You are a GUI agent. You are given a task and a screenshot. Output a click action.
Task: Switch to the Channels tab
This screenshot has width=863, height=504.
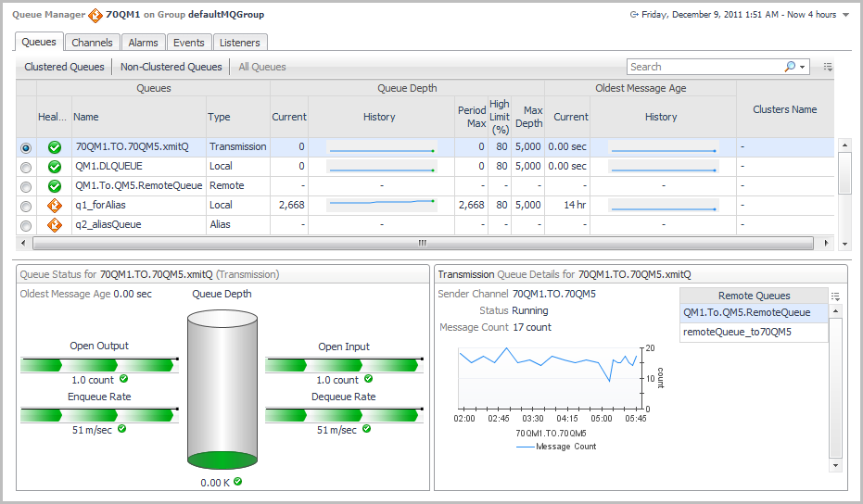[92, 43]
